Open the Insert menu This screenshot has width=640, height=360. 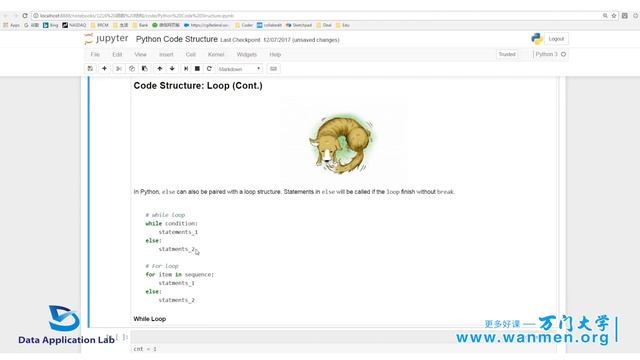166,54
